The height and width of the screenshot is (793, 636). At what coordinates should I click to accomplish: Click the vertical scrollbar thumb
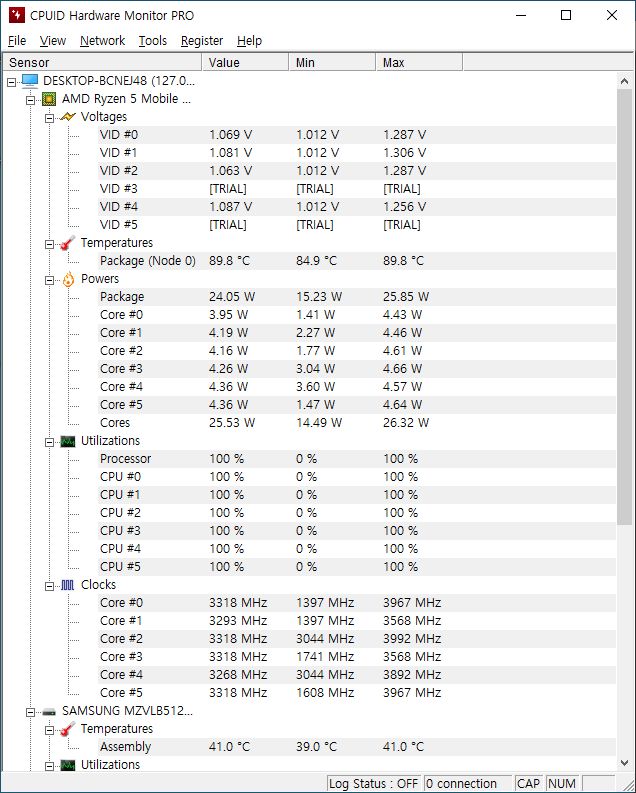tap(624, 307)
